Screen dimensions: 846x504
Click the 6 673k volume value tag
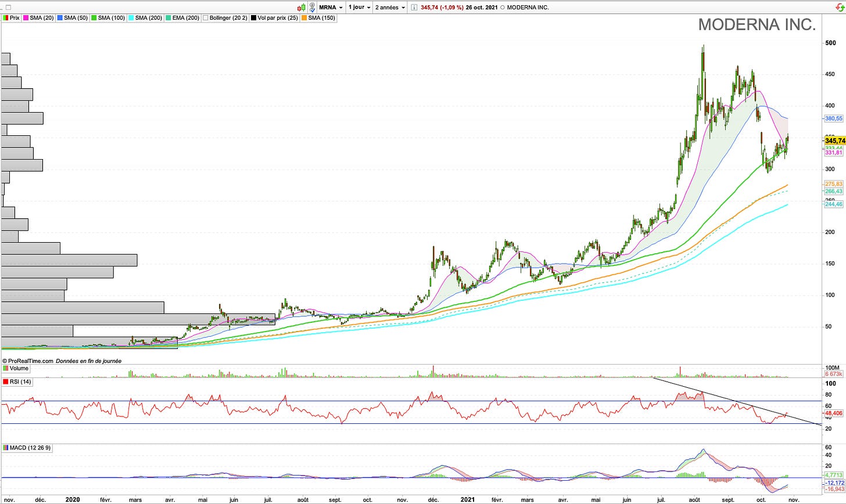834,375
